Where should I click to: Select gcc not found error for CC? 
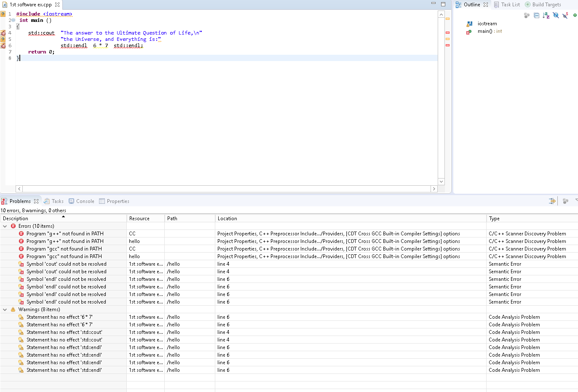coord(289,249)
